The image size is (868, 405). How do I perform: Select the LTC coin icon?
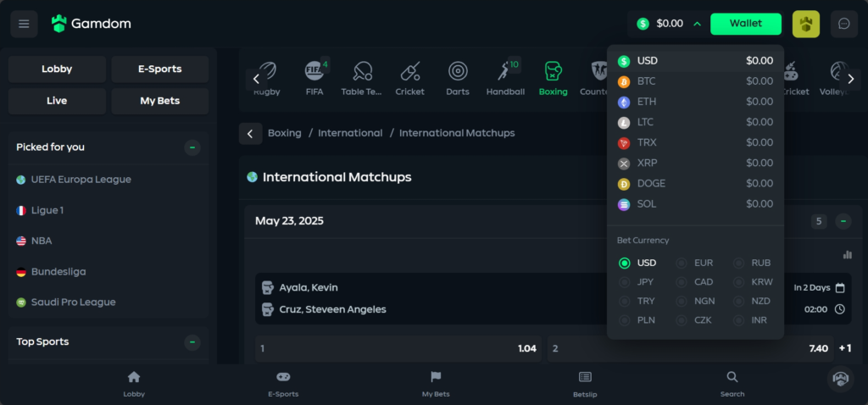[624, 122]
